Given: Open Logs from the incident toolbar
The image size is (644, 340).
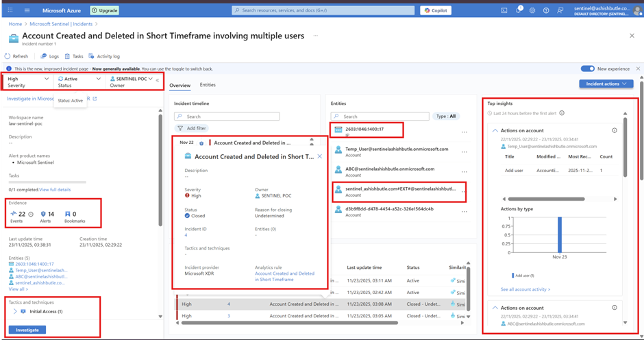Looking at the screenshot, I should pyautogui.click(x=49, y=56).
